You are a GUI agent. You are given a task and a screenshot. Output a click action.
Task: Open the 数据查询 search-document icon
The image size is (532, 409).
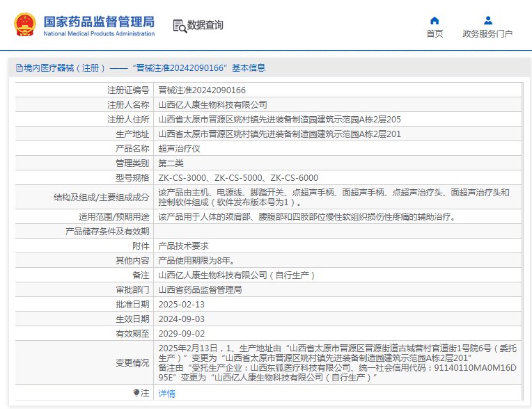(x=180, y=26)
